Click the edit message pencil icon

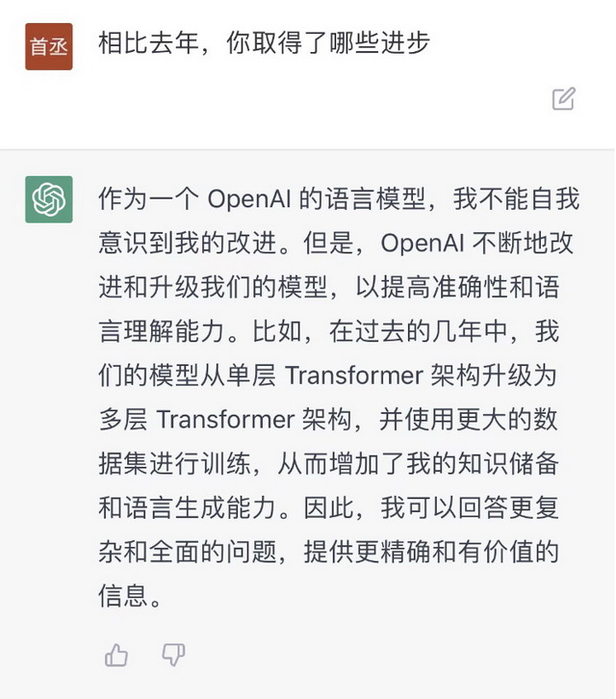coord(563,98)
